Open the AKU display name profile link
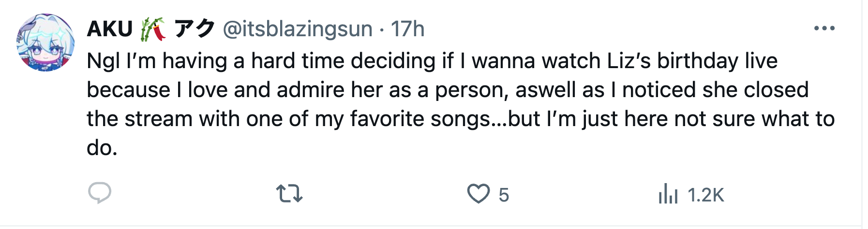This screenshot has height=229, width=868. [110, 29]
